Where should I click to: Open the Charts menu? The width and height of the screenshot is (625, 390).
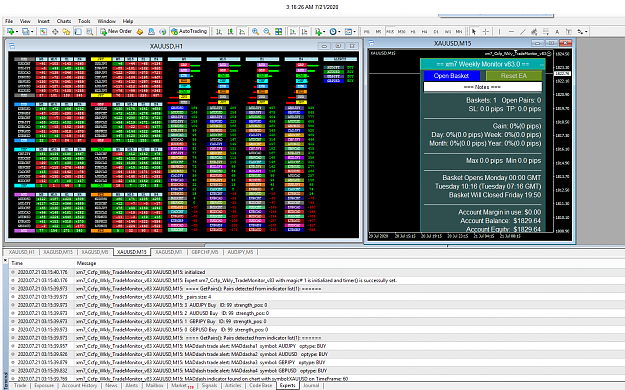point(64,21)
